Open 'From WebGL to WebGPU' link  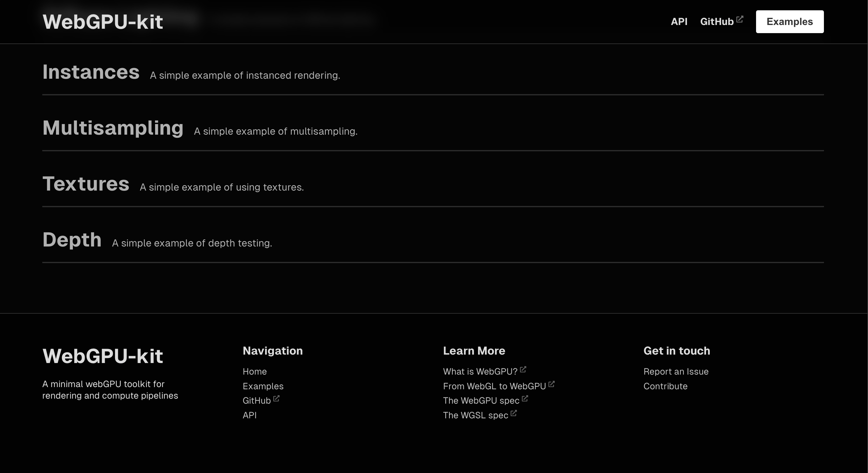(494, 386)
